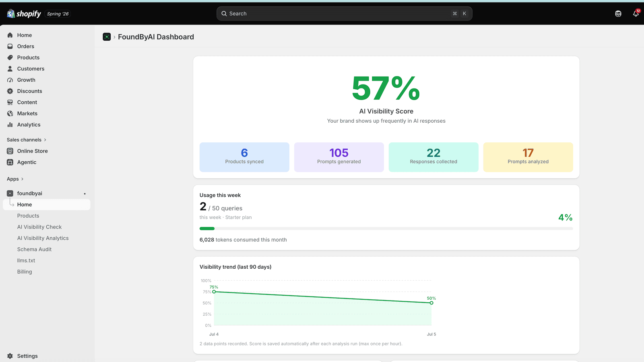Click the Settings gear icon
Viewport: 644px width, 362px height.
[10, 356]
